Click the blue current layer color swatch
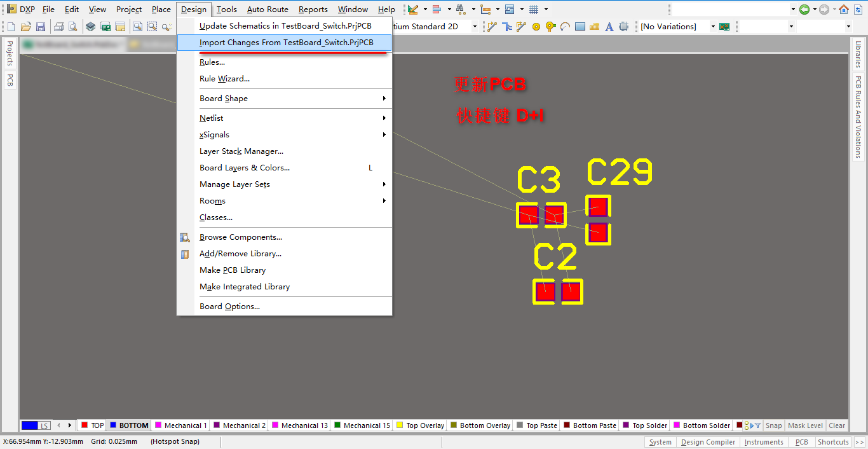 [x=29, y=425]
